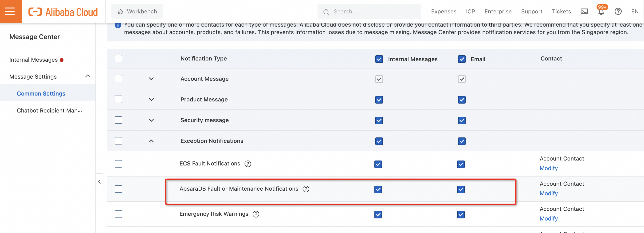
Task: Click the home icon in the Workbench button
Action: coord(121,12)
